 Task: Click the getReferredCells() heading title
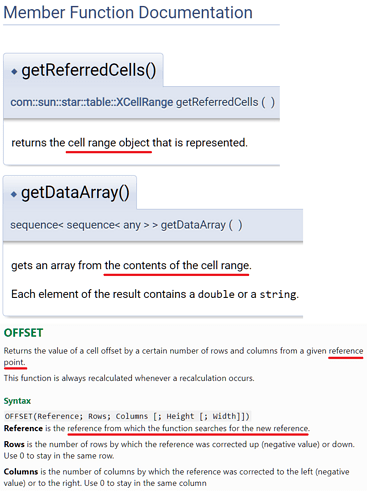pos(89,71)
